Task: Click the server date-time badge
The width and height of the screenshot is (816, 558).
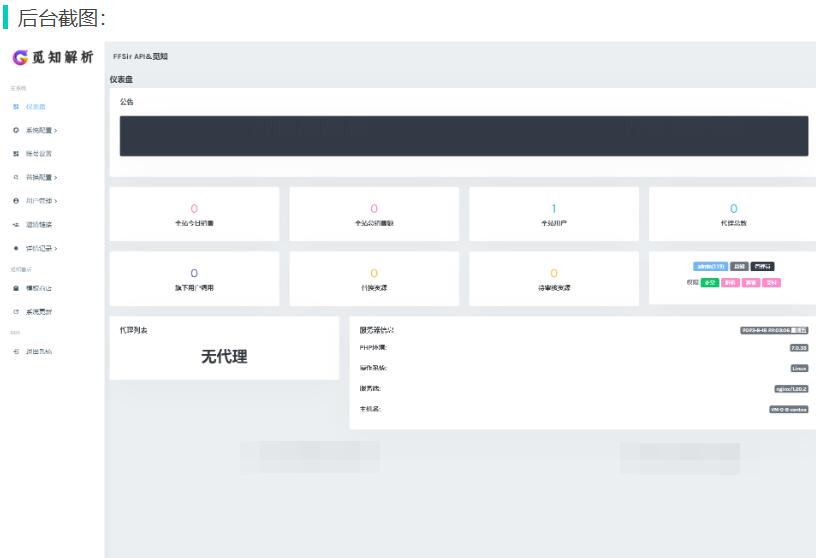Action: click(x=774, y=330)
